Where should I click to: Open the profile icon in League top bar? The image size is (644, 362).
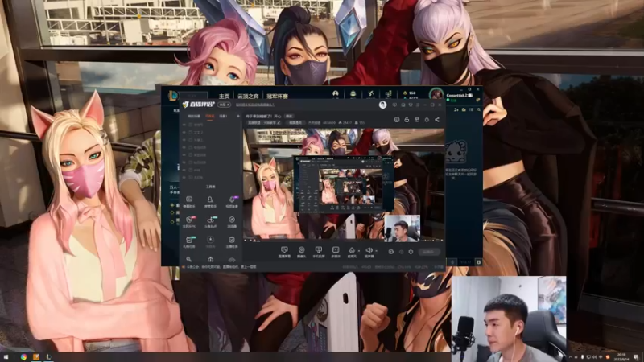coord(336,93)
